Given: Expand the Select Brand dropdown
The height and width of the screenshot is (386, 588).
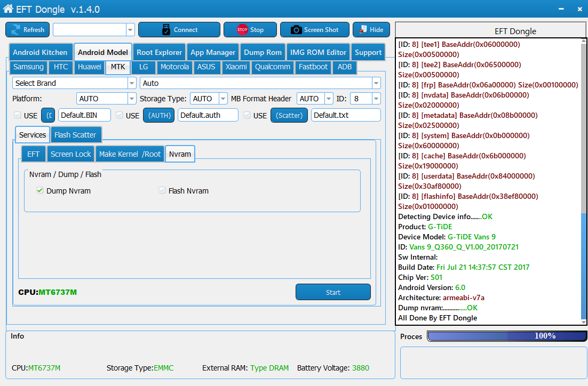Looking at the screenshot, I should (132, 83).
